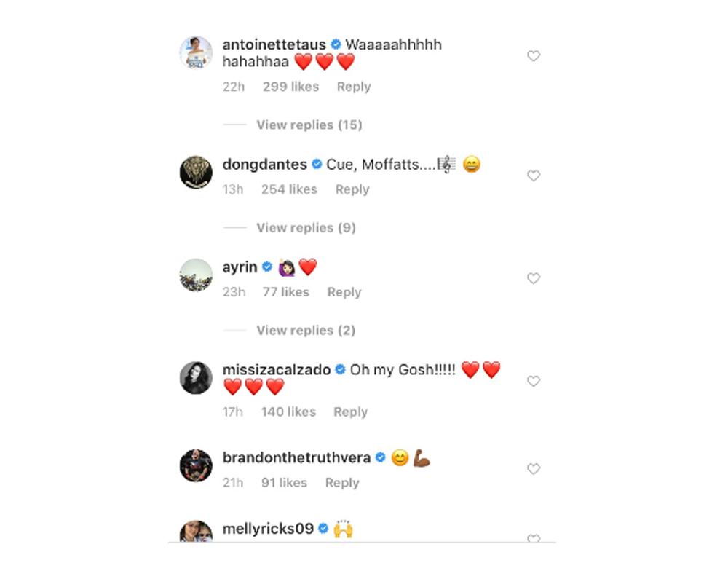Open dongdantes's lion avatar

pyautogui.click(x=196, y=173)
